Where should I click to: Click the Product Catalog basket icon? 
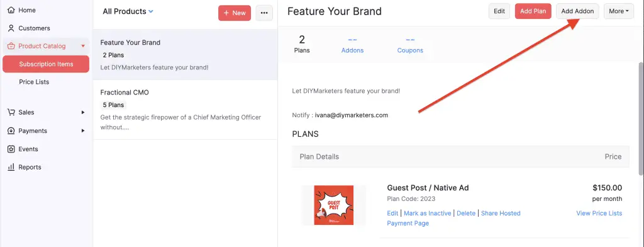pyautogui.click(x=11, y=46)
